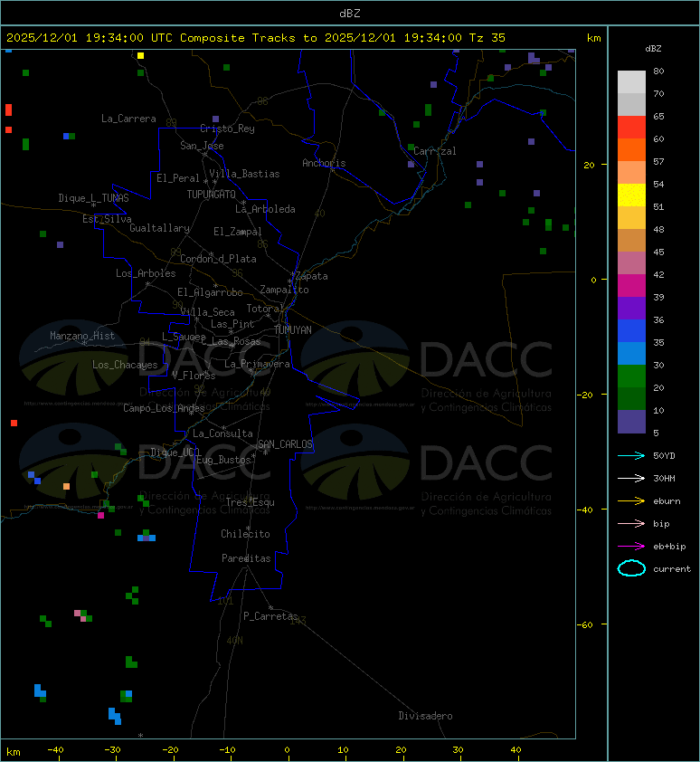Select the Manzano_Hist map label
The height and width of the screenshot is (762, 700).
coord(82,336)
